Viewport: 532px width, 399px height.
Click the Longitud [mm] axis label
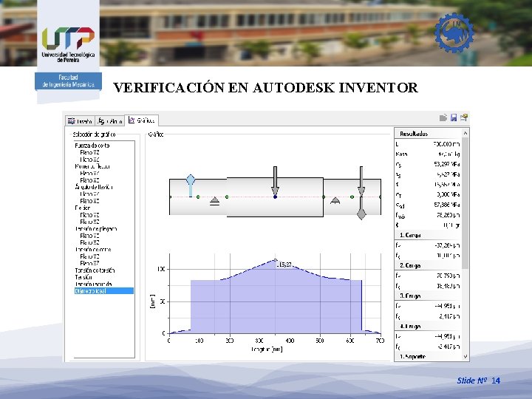pyautogui.click(x=267, y=349)
